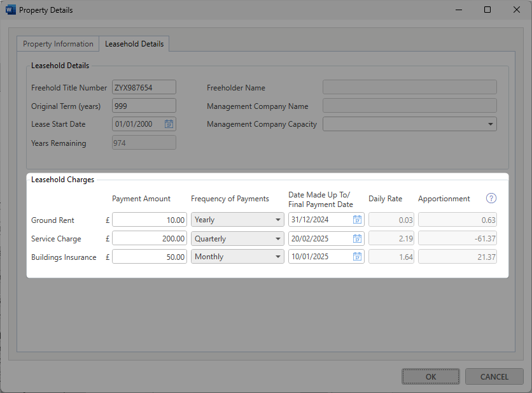Click the Freehold Title Number field
Image resolution: width=532 pixels, height=393 pixels.
[144, 88]
